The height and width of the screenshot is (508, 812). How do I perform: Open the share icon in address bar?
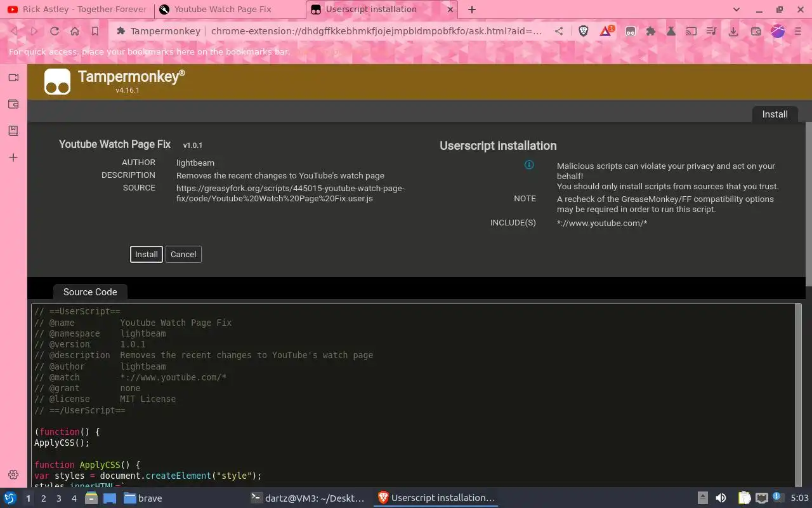coord(559,31)
